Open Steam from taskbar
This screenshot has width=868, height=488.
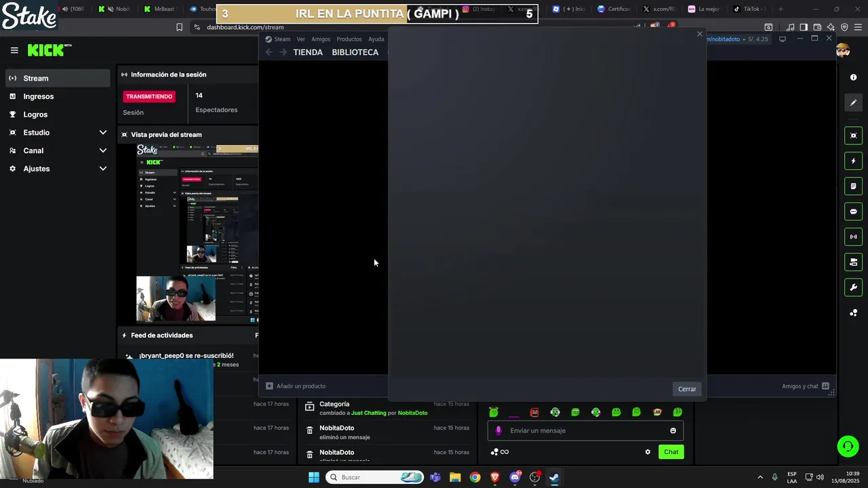click(x=554, y=477)
